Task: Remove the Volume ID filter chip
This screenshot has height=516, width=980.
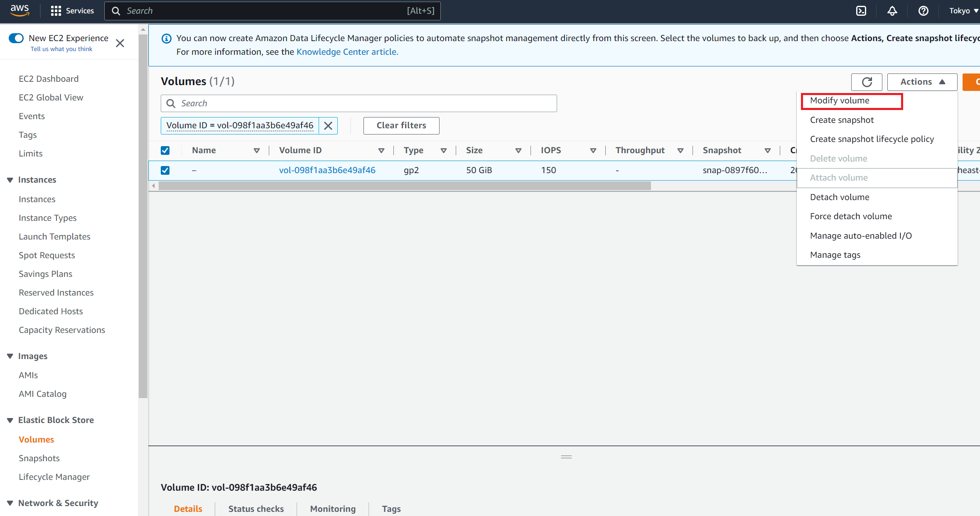Action: [328, 125]
